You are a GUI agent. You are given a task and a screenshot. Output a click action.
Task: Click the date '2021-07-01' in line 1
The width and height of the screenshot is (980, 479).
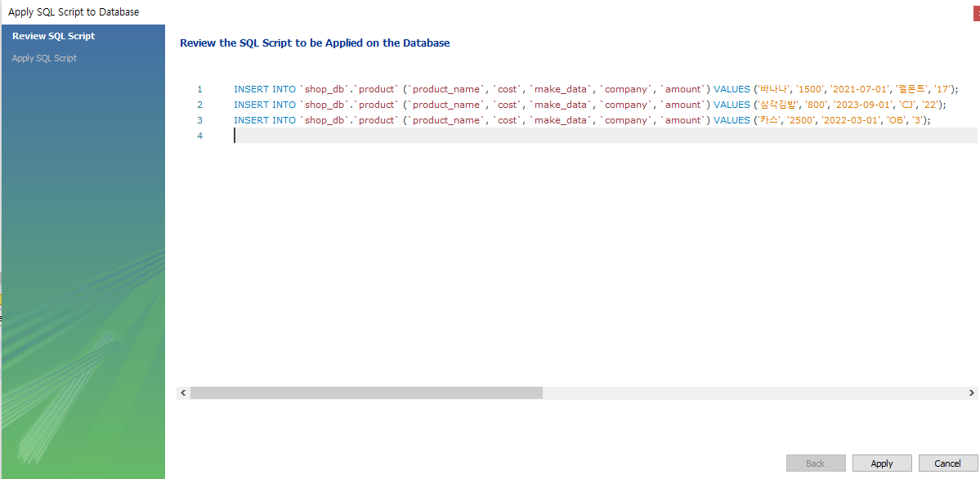(x=860, y=89)
